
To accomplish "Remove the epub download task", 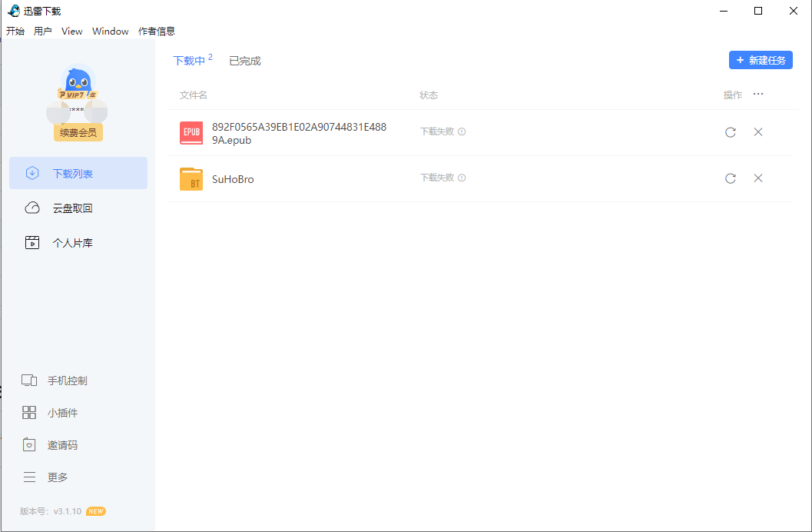I will (x=758, y=132).
